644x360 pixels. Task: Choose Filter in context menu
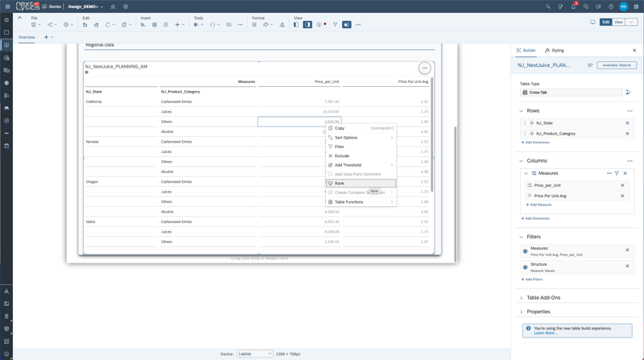click(x=361, y=147)
